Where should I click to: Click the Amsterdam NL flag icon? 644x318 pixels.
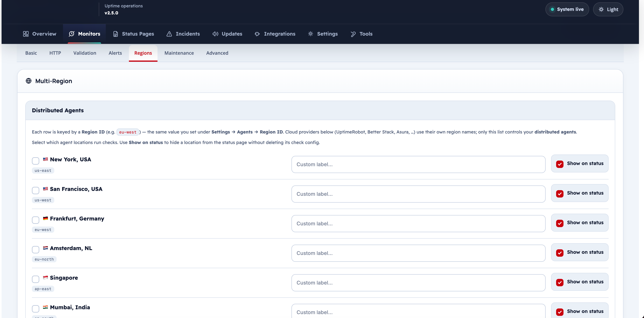[45, 248]
